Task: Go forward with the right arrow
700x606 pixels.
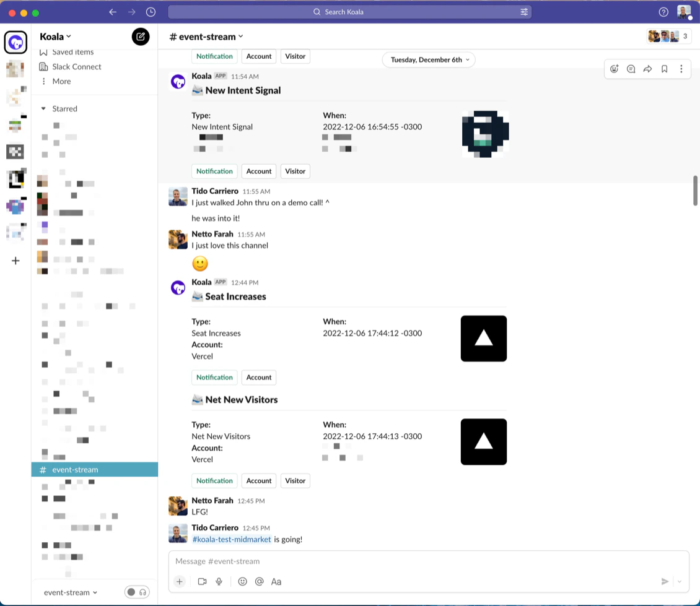Action: tap(132, 12)
